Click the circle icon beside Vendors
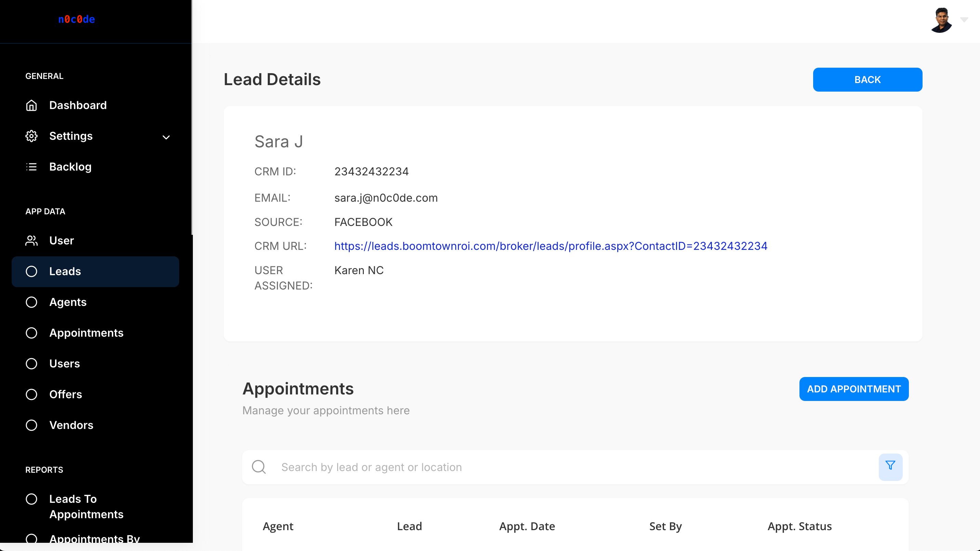This screenshot has width=980, height=551. 31,425
